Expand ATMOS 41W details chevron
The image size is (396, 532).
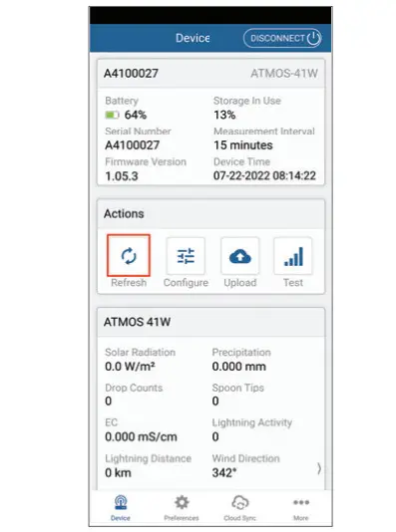319,468
